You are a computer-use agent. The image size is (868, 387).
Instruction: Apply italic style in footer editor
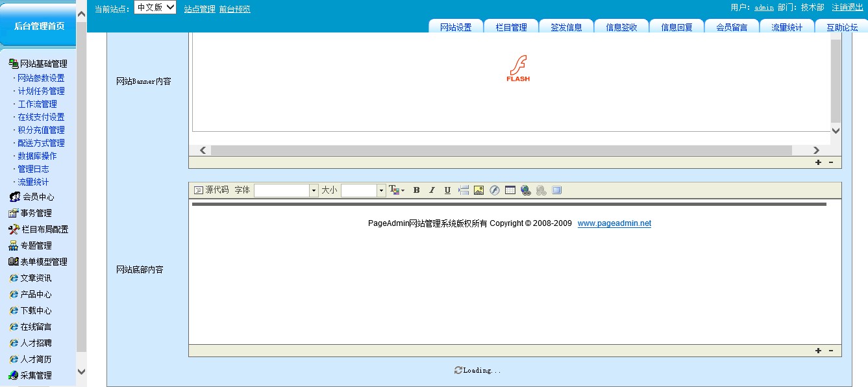tap(432, 190)
